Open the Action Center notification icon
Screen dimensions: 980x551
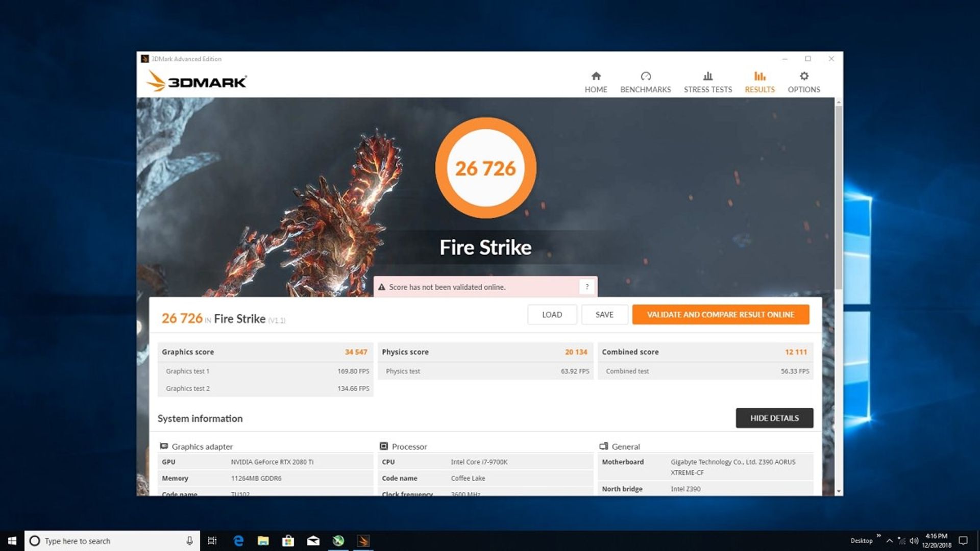963,541
